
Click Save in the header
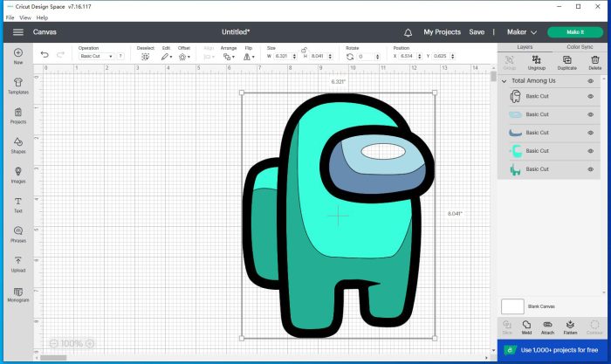tap(477, 32)
